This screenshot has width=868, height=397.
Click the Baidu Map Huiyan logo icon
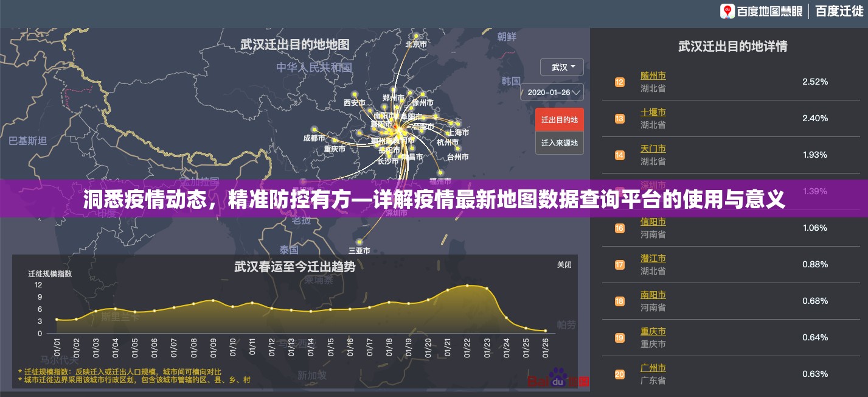pos(728,11)
